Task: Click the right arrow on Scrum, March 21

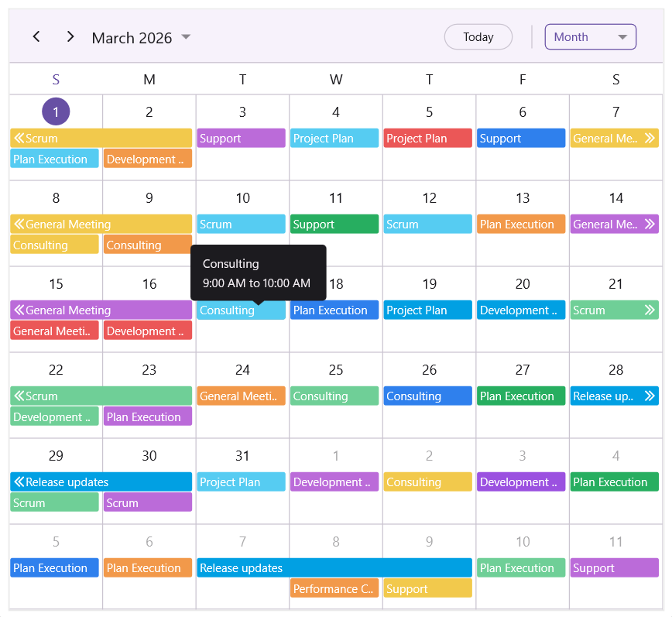Action: coord(650,310)
